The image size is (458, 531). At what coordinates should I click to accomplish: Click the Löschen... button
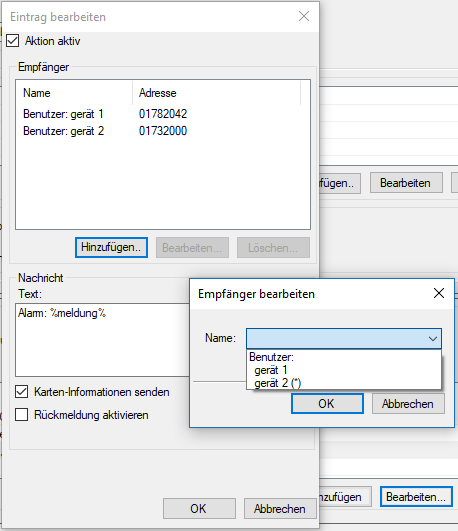coord(273,248)
